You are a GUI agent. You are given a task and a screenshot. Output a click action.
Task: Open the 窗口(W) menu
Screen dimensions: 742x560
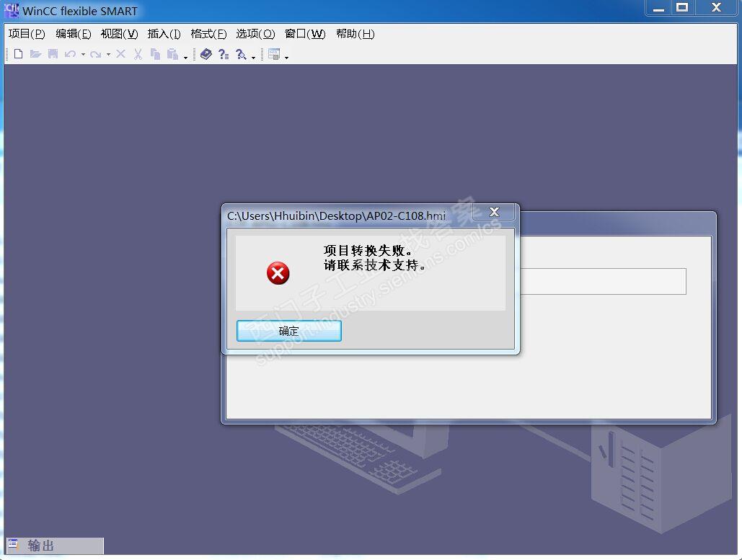pos(305,34)
